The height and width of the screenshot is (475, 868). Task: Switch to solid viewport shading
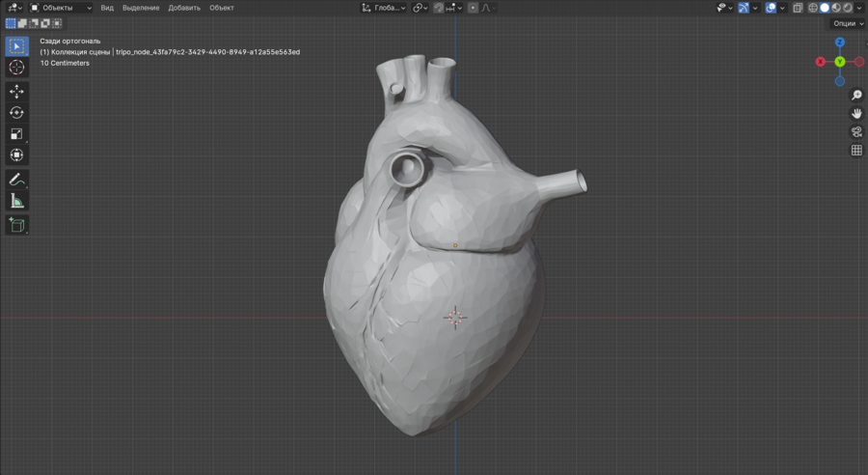tap(825, 8)
